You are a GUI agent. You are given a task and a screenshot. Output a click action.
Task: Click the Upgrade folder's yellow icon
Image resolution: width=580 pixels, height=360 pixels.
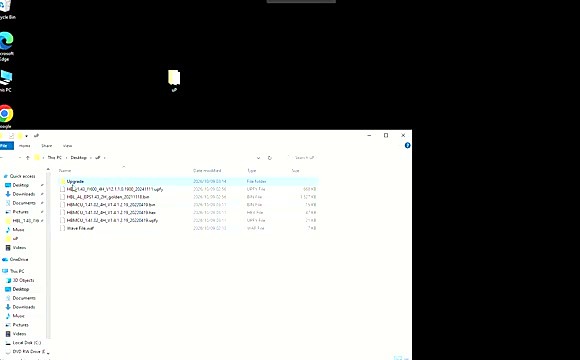pyautogui.click(x=63, y=181)
